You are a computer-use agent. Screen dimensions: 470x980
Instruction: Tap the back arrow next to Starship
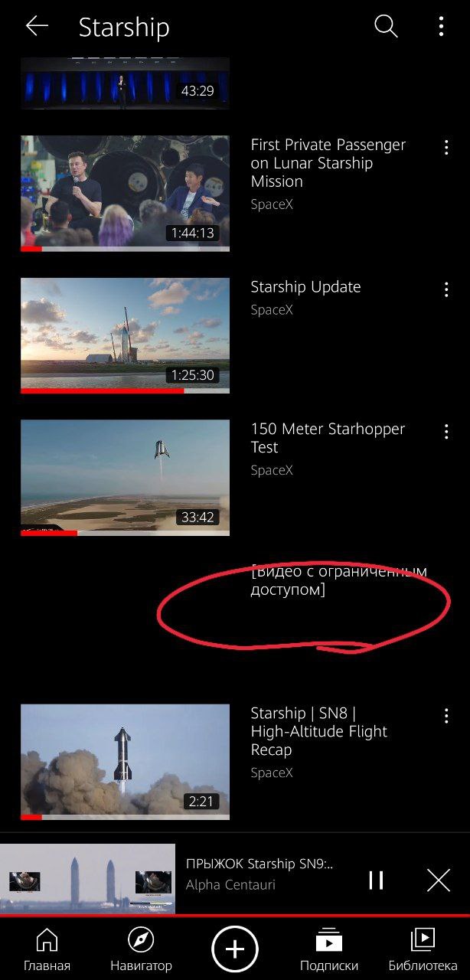(x=36, y=27)
